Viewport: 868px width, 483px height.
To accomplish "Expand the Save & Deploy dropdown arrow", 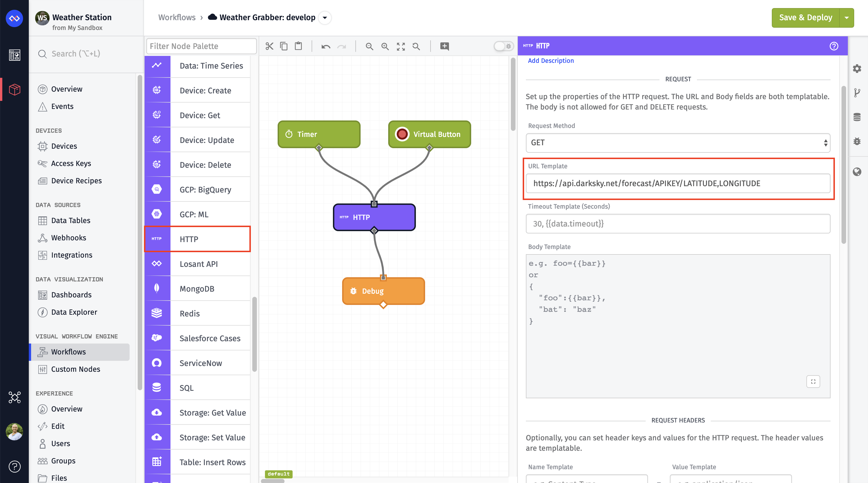I will (847, 18).
